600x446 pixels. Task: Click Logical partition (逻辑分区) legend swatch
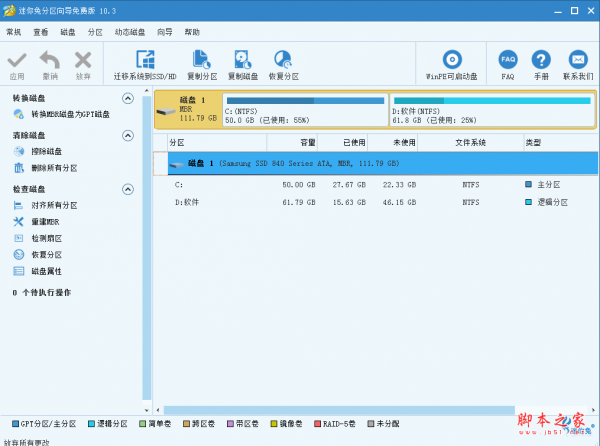(91, 424)
